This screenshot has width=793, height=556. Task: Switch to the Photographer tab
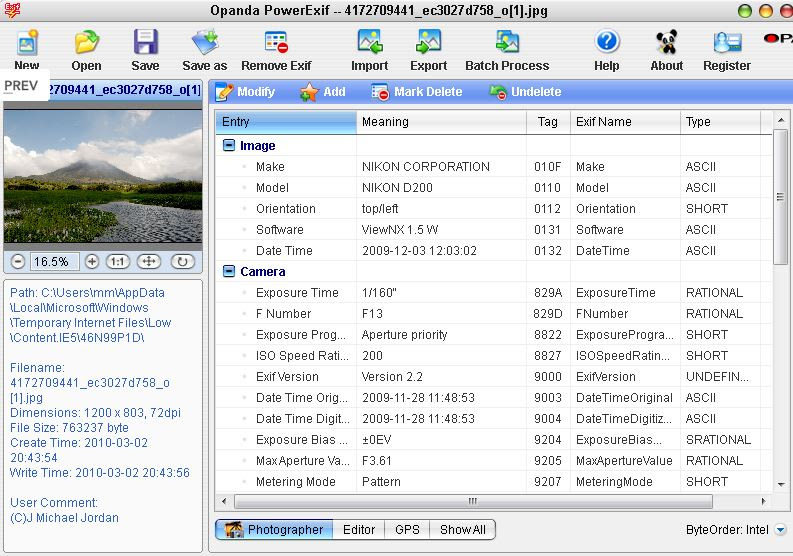[275, 530]
